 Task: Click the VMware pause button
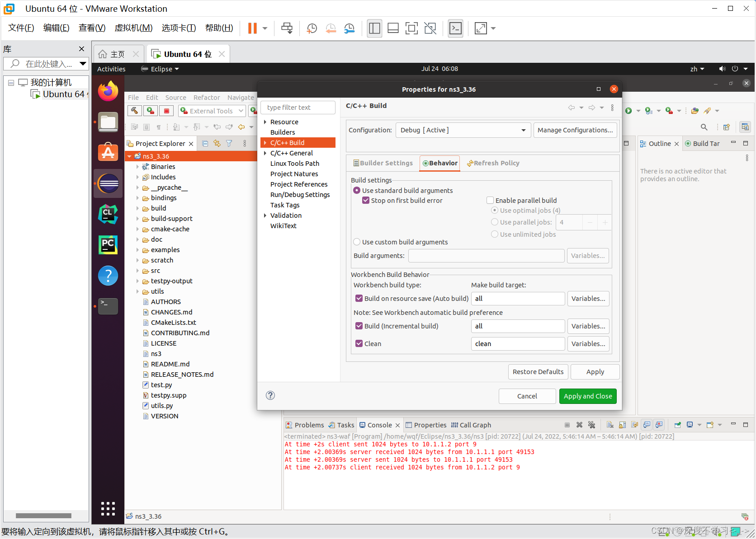pyautogui.click(x=252, y=28)
